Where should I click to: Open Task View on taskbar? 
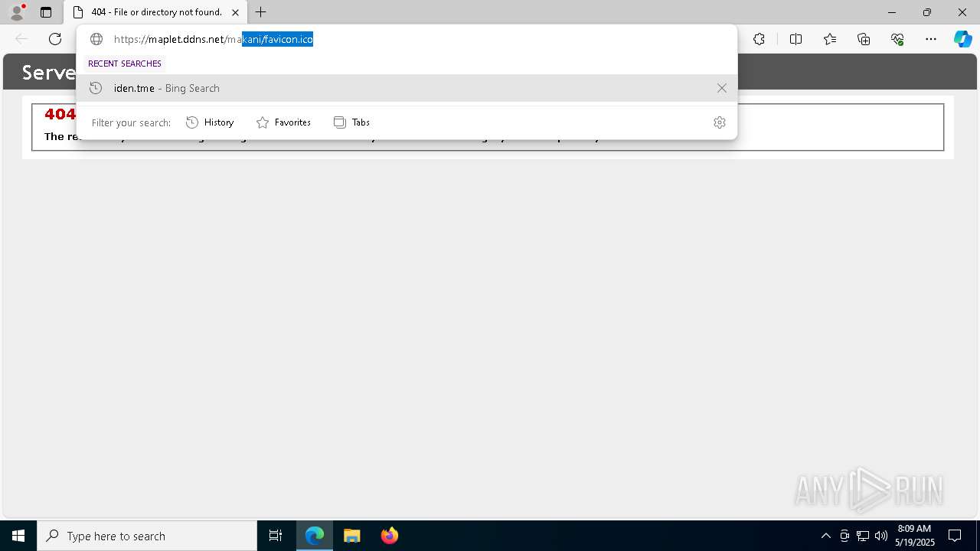[276, 536]
